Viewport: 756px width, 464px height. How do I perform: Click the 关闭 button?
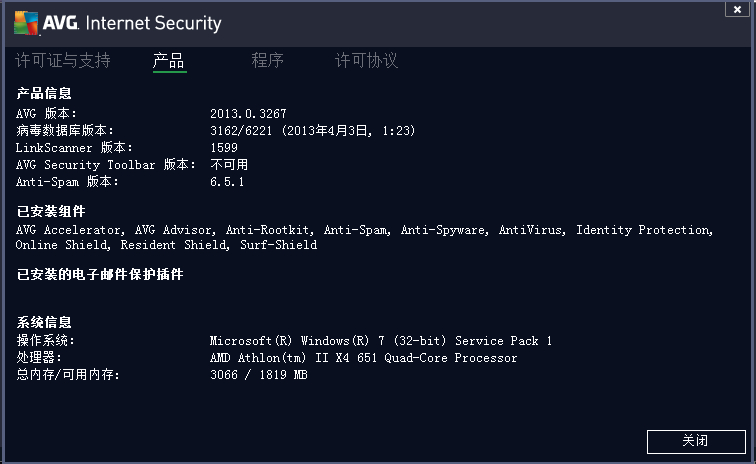696,441
